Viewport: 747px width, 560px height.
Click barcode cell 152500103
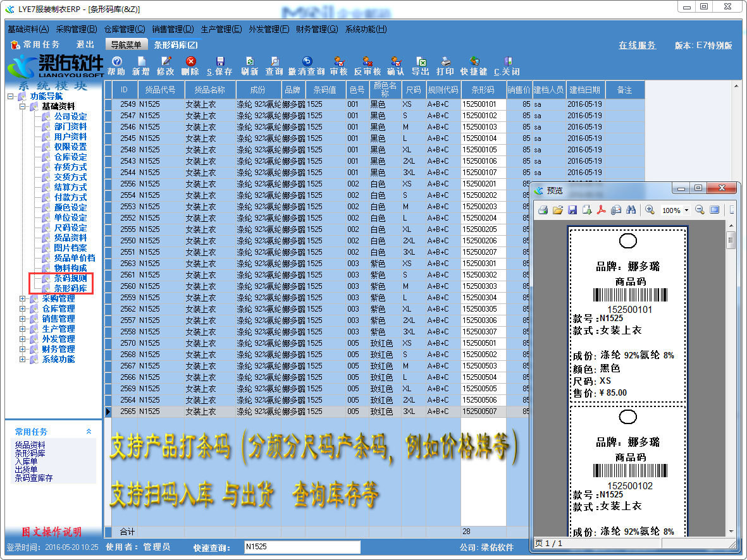coord(483,126)
